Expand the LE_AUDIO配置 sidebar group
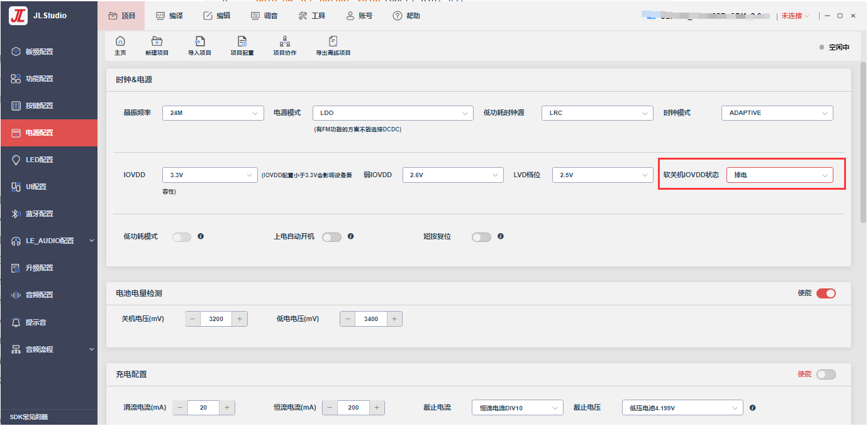The height and width of the screenshot is (426, 868). [49, 241]
